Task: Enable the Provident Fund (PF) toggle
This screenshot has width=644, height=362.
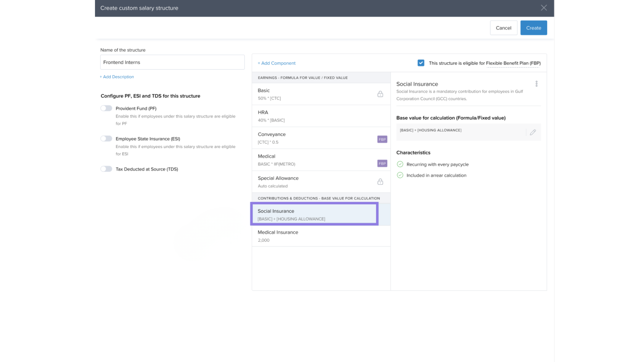Action: (x=106, y=108)
